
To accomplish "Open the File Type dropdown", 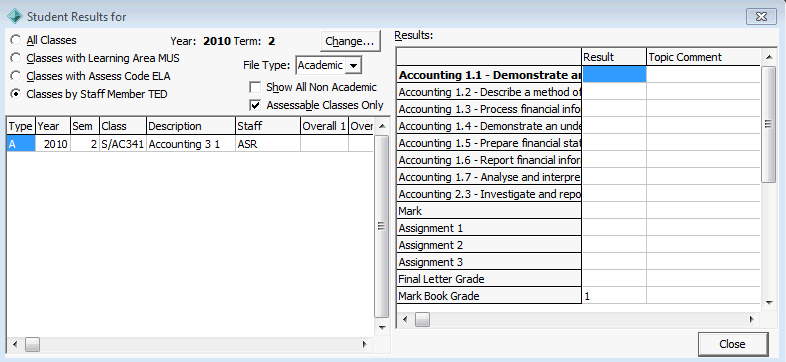I will click(x=353, y=65).
